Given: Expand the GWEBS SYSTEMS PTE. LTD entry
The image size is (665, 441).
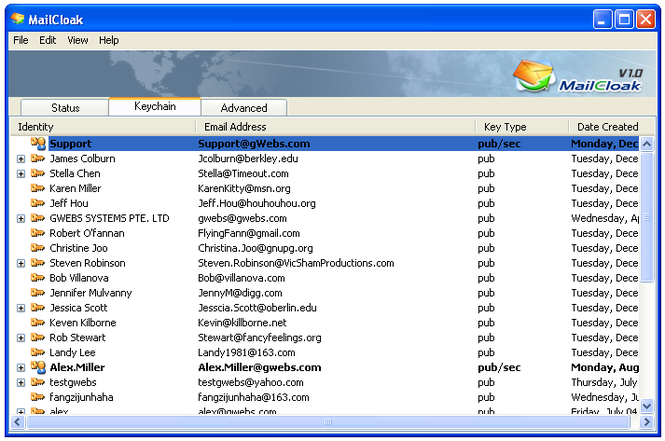Looking at the screenshot, I should 20,219.
